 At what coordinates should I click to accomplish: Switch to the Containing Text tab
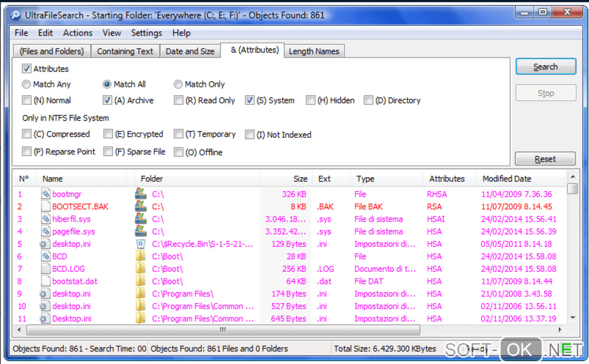(125, 51)
